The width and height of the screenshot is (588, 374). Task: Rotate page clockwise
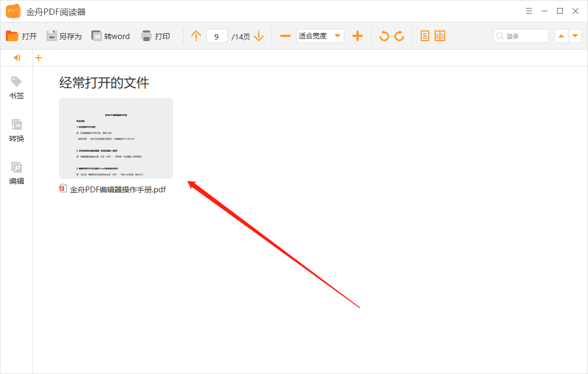pos(400,36)
